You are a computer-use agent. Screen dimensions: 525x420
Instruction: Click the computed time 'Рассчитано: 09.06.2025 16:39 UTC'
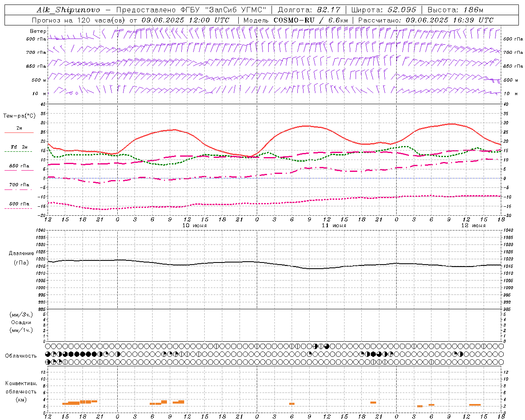[x=426, y=20]
